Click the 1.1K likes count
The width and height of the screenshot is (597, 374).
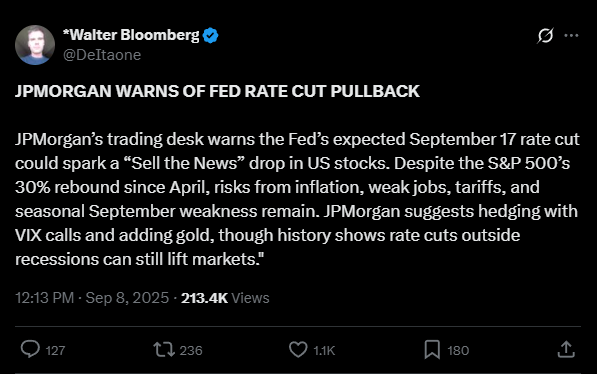(x=324, y=350)
